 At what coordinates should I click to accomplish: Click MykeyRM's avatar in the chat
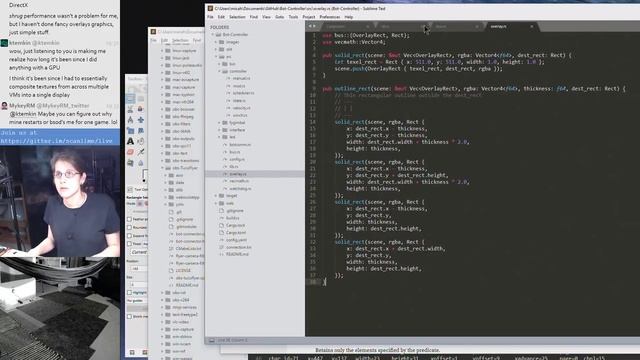click(4, 106)
